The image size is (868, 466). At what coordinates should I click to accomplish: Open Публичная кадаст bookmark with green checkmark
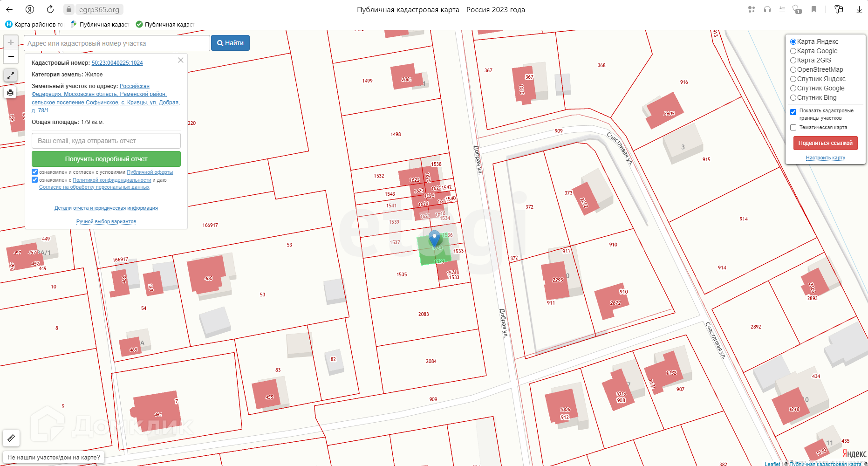[164, 24]
